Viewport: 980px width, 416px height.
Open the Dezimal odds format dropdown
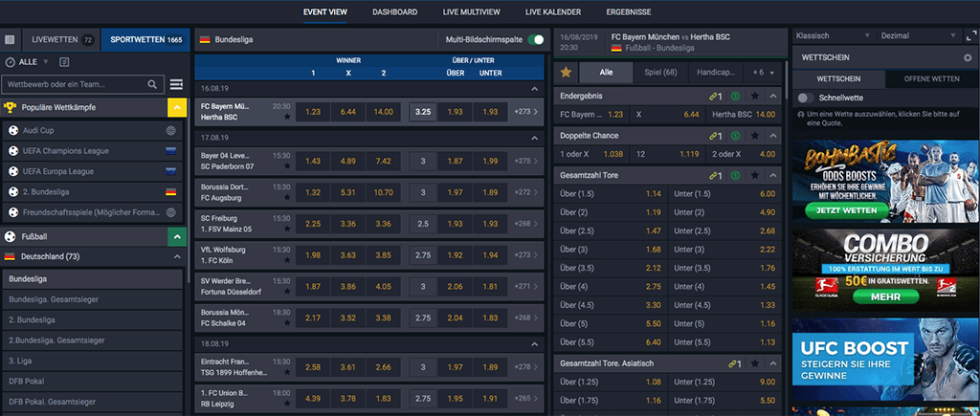918,36
